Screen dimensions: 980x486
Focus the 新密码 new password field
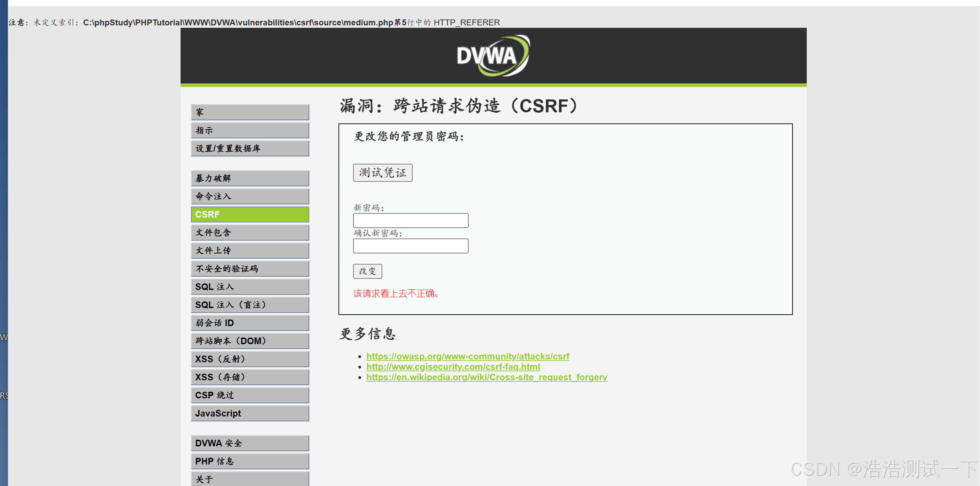[410, 220]
